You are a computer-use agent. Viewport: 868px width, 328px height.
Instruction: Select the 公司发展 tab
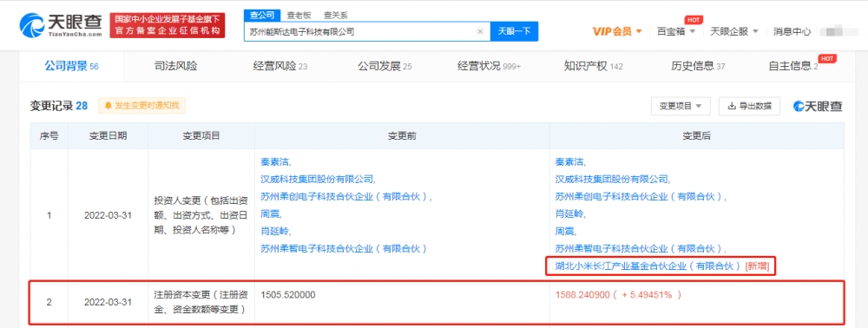(x=385, y=66)
